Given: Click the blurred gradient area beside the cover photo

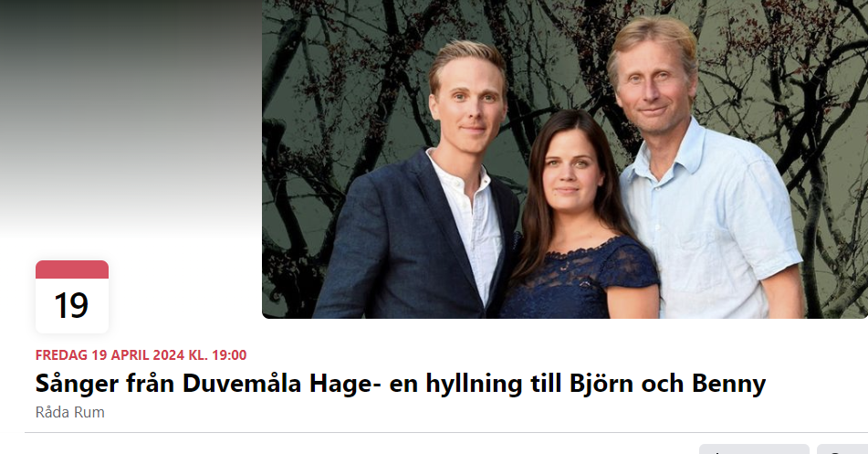Looking at the screenshot, I should tap(131, 111).
